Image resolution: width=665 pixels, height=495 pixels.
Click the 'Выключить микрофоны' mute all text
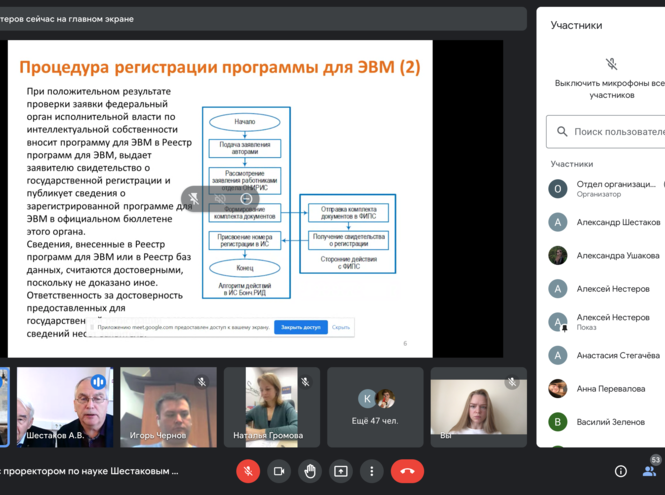coord(611,89)
